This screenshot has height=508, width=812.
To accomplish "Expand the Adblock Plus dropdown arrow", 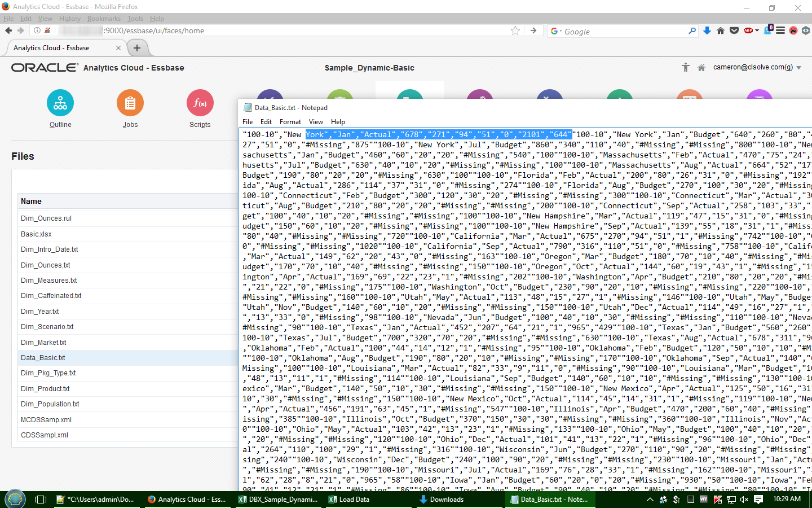I will point(757,30).
